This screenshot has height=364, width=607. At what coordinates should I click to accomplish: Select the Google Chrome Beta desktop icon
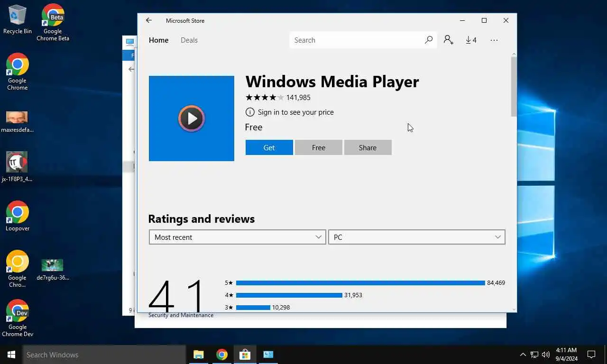pyautogui.click(x=53, y=22)
